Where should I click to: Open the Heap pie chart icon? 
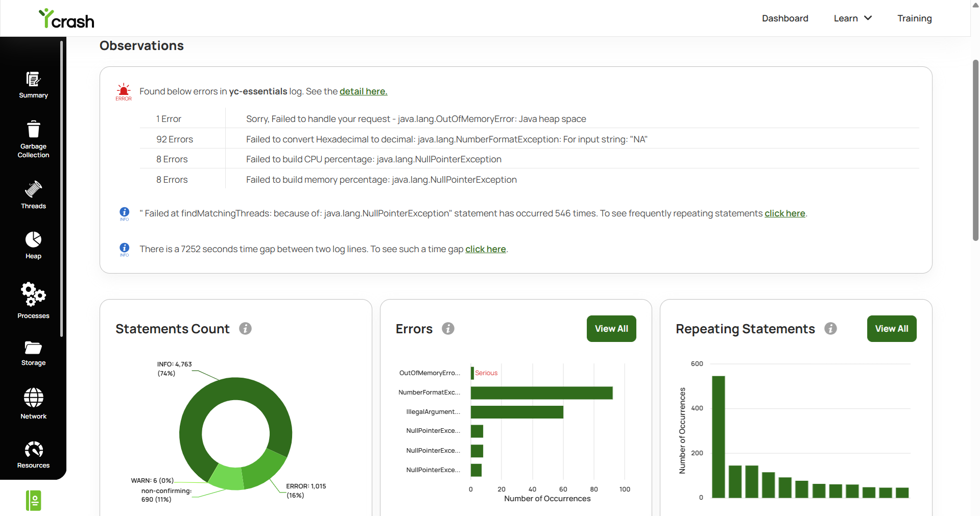tap(33, 239)
